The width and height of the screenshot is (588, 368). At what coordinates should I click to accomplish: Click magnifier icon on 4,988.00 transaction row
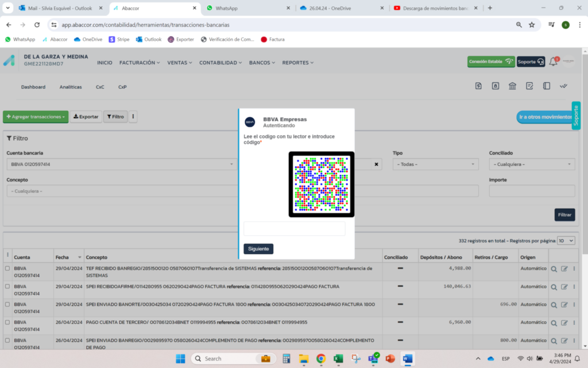pyautogui.click(x=554, y=269)
